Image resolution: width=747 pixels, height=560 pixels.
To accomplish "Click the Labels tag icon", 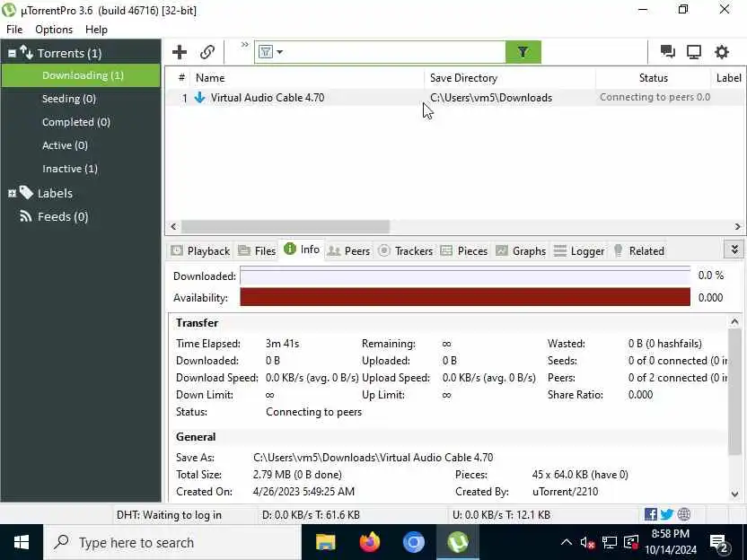I will 26,192.
